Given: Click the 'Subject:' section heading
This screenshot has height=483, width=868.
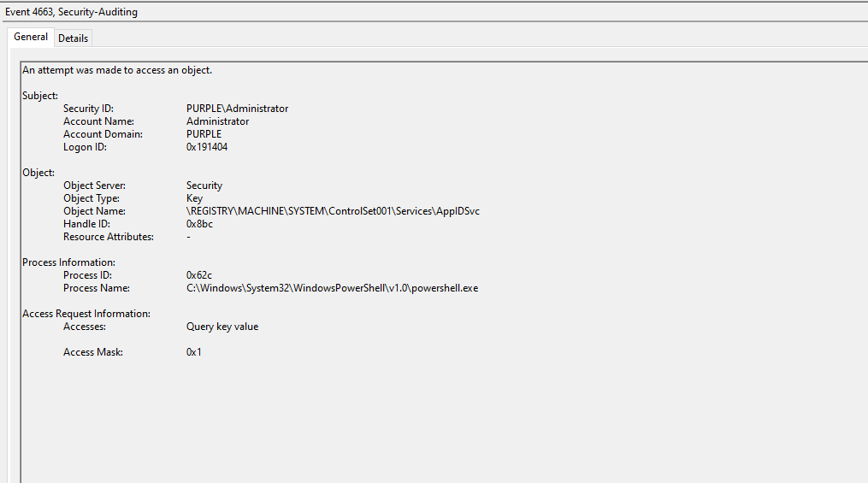Looking at the screenshot, I should point(40,96).
